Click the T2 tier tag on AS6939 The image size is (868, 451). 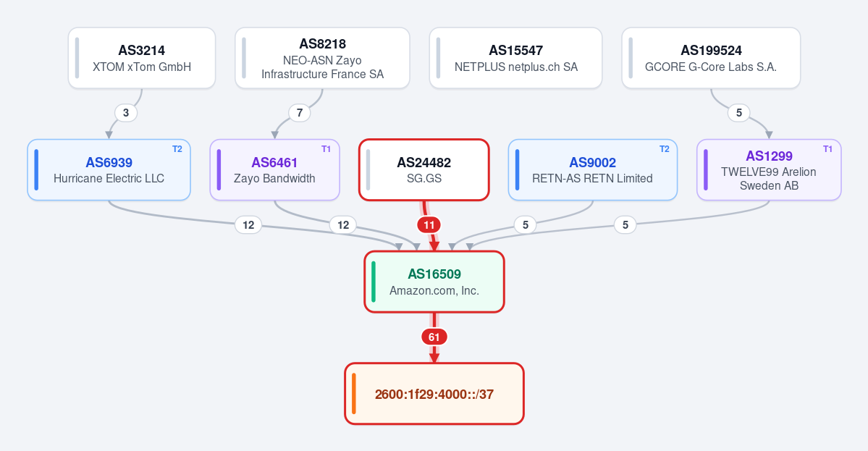[x=177, y=149]
